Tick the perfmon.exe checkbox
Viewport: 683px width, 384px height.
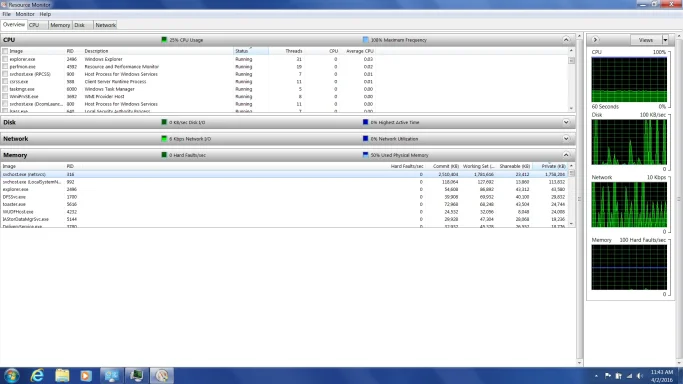(x=5, y=67)
